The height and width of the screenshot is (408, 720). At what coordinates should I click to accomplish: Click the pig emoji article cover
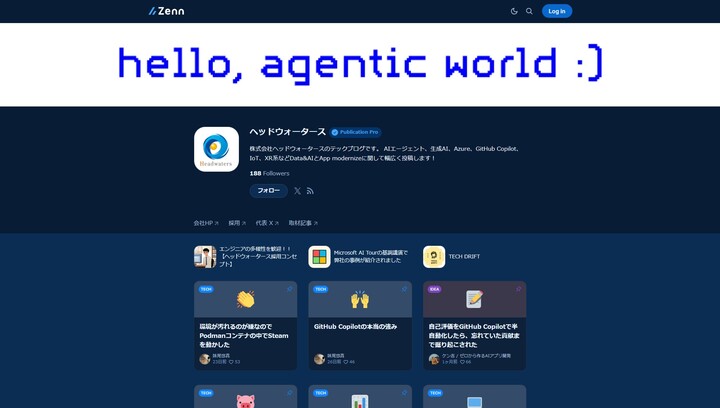[x=245, y=397]
